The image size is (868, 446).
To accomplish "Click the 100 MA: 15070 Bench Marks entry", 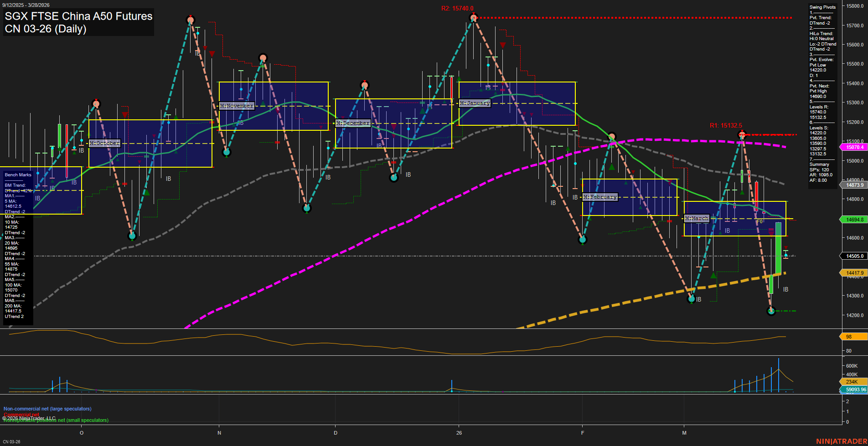I will [13, 287].
